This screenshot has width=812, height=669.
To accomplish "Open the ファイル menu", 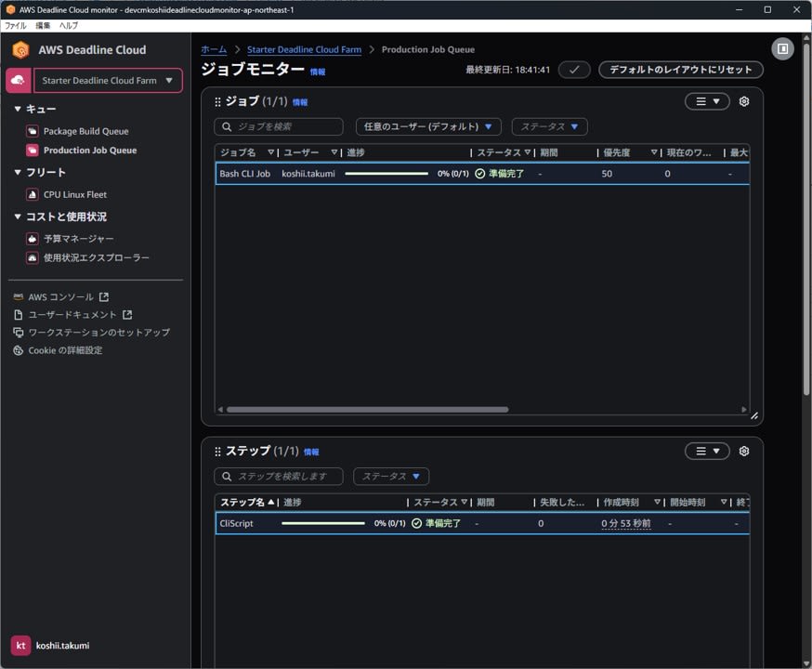I will pyautogui.click(x=16, y=25).
